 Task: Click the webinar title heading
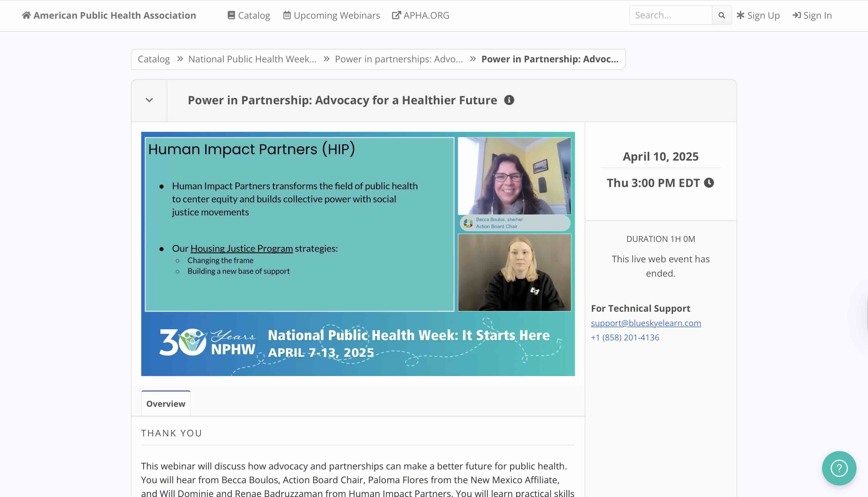(x=342, y=100)
